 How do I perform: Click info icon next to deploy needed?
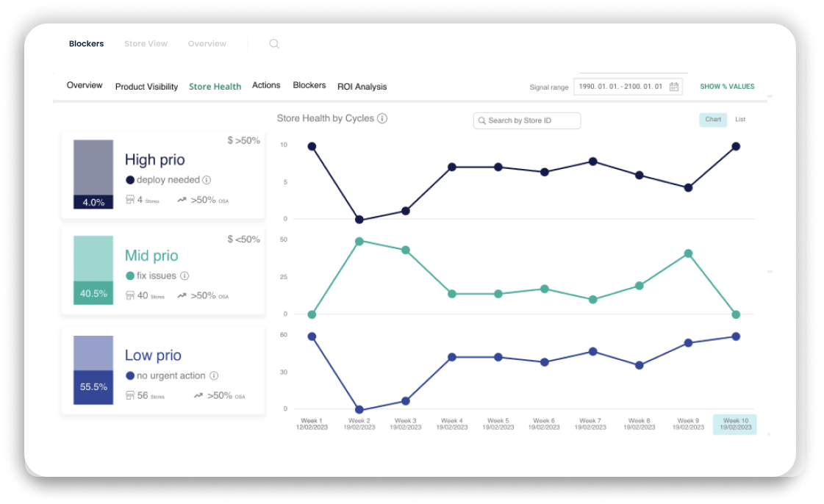coord(207,180)
